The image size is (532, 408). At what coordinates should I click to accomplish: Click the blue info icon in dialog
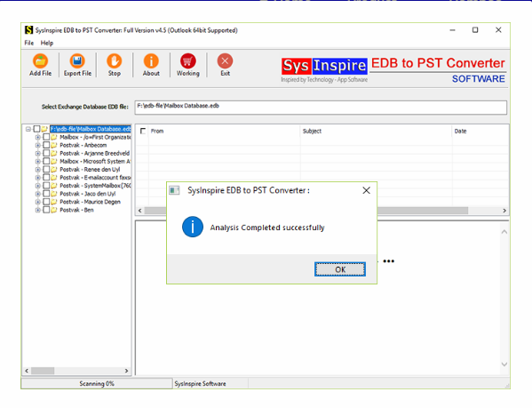coord(193,227)
